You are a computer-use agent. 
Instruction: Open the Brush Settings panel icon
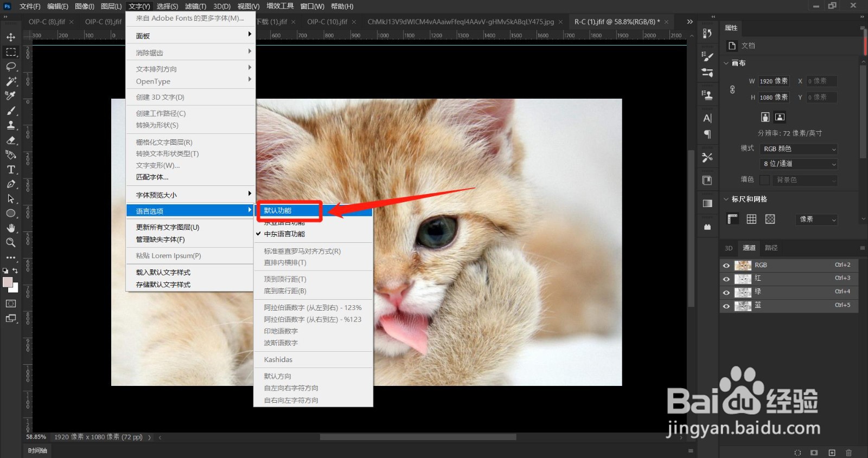point(707,56)
